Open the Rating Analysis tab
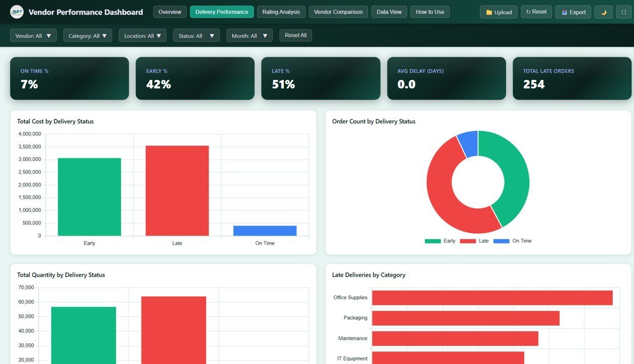Viewport: 634px width, 364px height. (x=281, y=11)
